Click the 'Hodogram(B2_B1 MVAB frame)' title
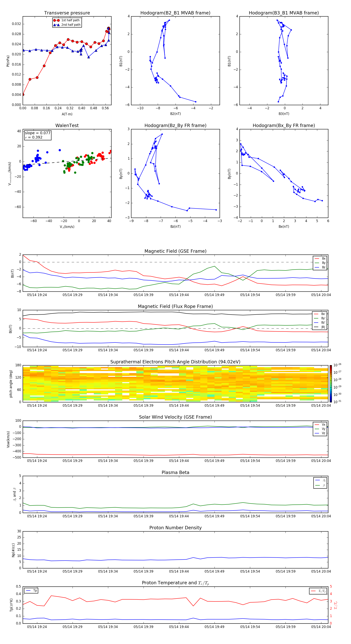351x644 pixels. click(175, 13)
